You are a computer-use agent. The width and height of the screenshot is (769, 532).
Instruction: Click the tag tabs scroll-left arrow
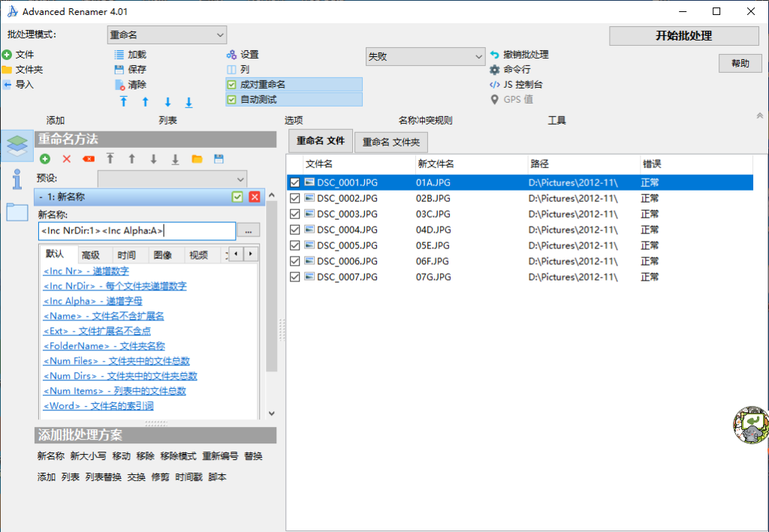pyautogui.click(x=237, y=254)
